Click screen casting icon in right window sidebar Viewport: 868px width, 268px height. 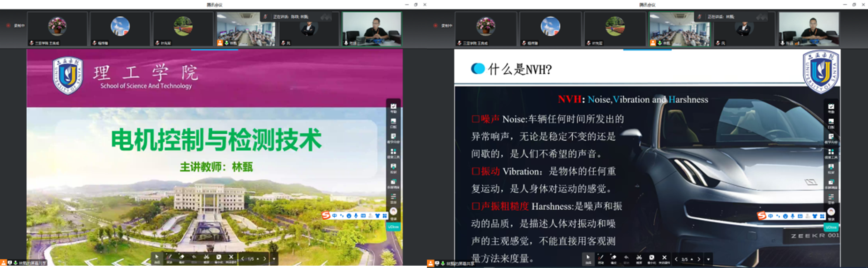(x=831, y=168)
